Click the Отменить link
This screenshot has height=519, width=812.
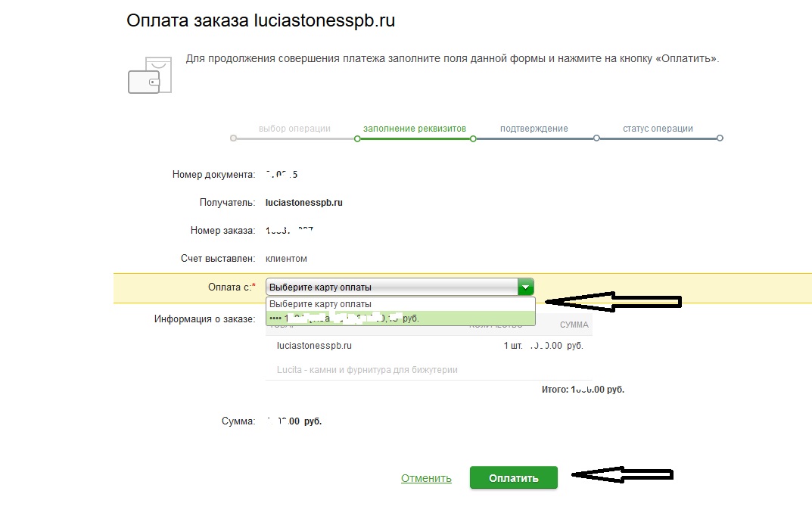(426, 478)
